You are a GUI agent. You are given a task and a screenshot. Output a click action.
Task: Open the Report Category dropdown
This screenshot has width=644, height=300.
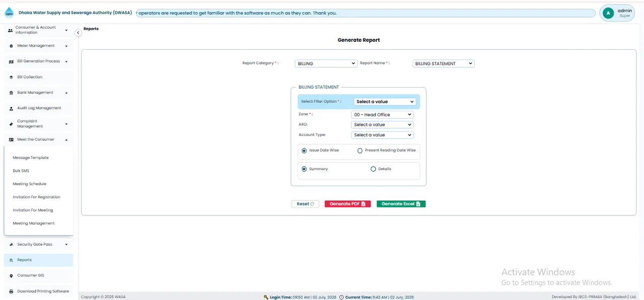[326, 63]
